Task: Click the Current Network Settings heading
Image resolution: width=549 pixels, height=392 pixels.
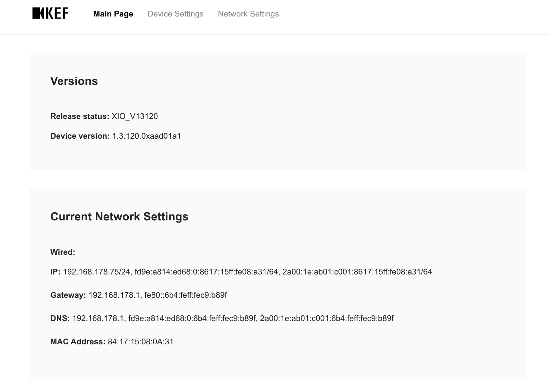Action: (119, 216)
